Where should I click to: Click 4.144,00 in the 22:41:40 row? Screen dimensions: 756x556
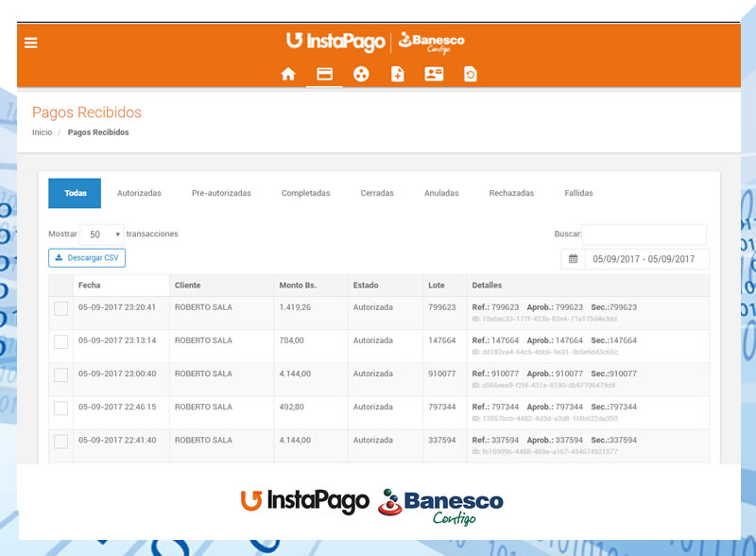pyautogui.click(x=295, y=441)
